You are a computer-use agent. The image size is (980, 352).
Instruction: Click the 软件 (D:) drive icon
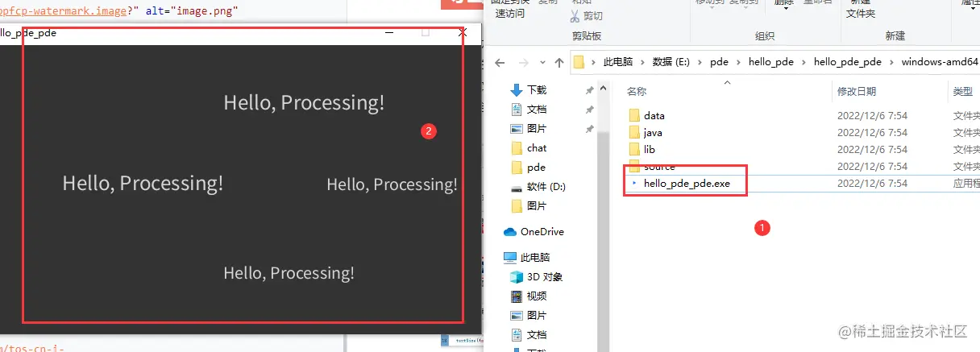tap(517, 187)
